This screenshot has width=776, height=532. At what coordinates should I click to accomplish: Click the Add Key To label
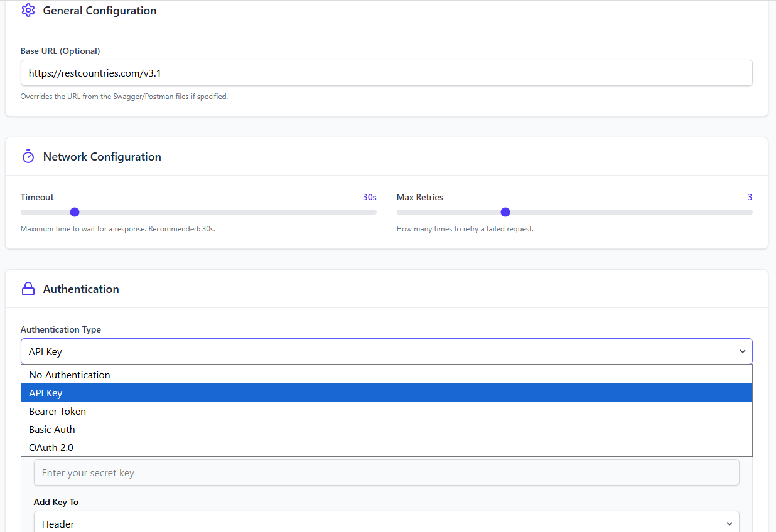[x=56, y=503]
